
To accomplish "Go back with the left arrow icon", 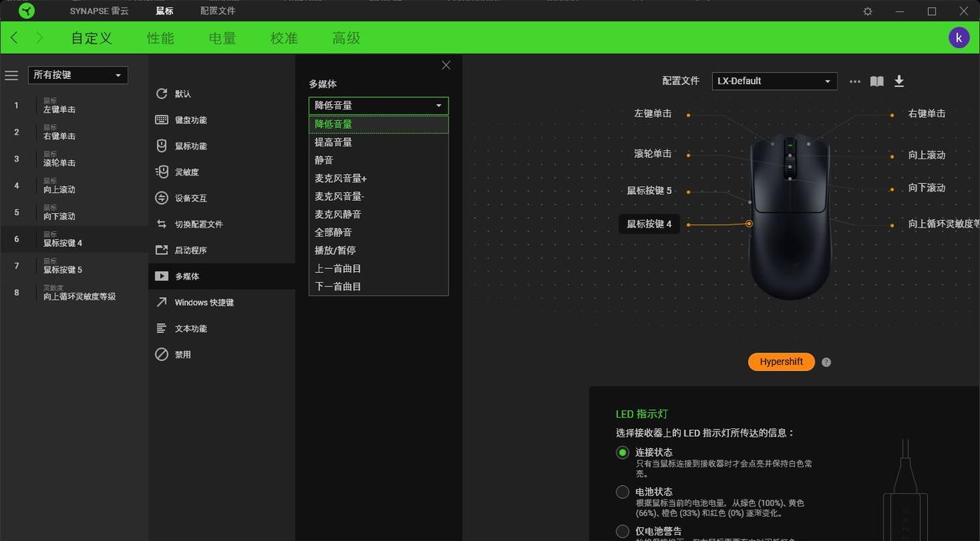I will point(14,38).
